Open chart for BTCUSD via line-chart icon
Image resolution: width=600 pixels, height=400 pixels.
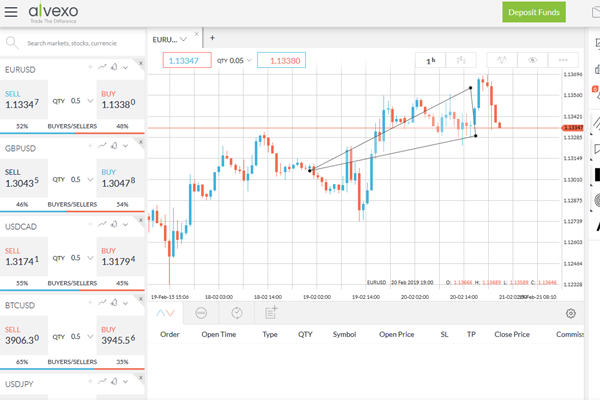[x=102, y=303]
